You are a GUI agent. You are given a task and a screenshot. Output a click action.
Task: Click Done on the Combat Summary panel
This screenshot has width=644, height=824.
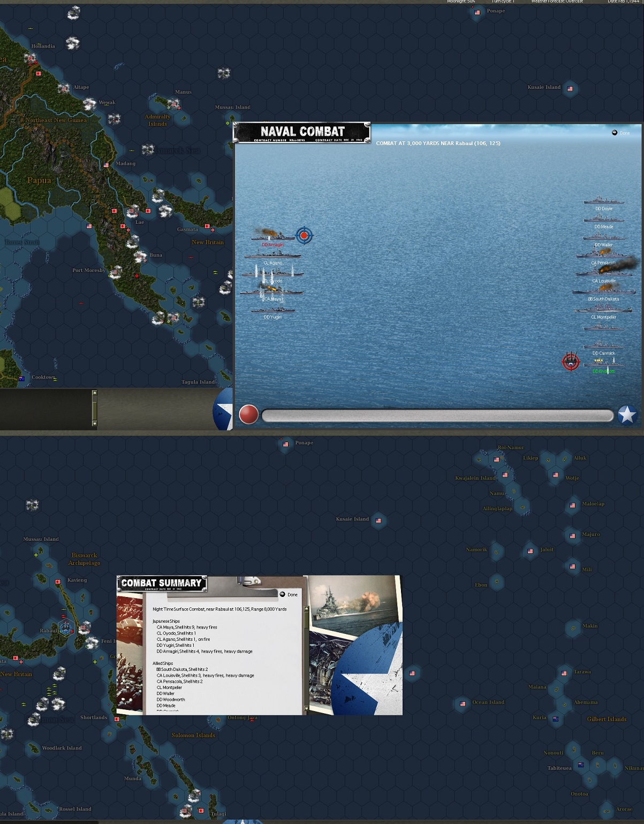288,594
